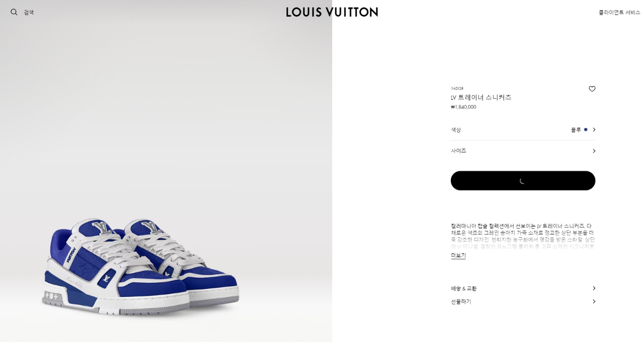The image size is (644, 342).
Task: Expand the 선물하기 chevron arrow
Action: click(594, 301)
